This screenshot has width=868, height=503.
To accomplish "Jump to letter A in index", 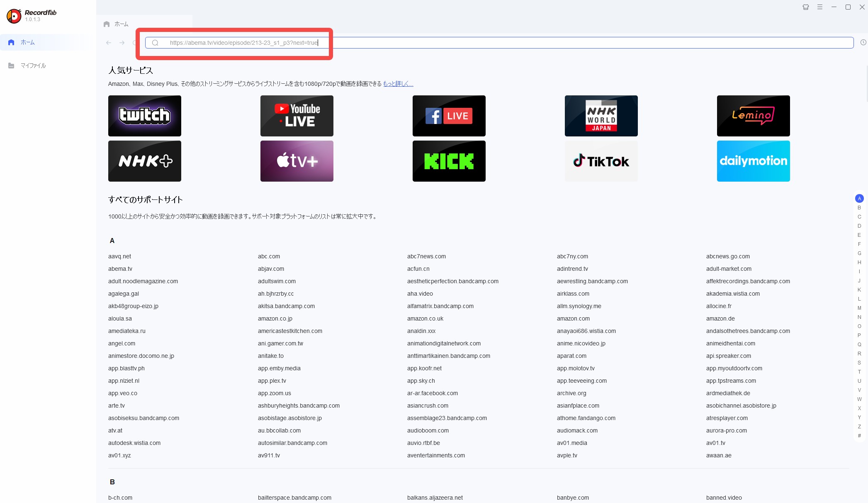I will click(x=859, y=199).
